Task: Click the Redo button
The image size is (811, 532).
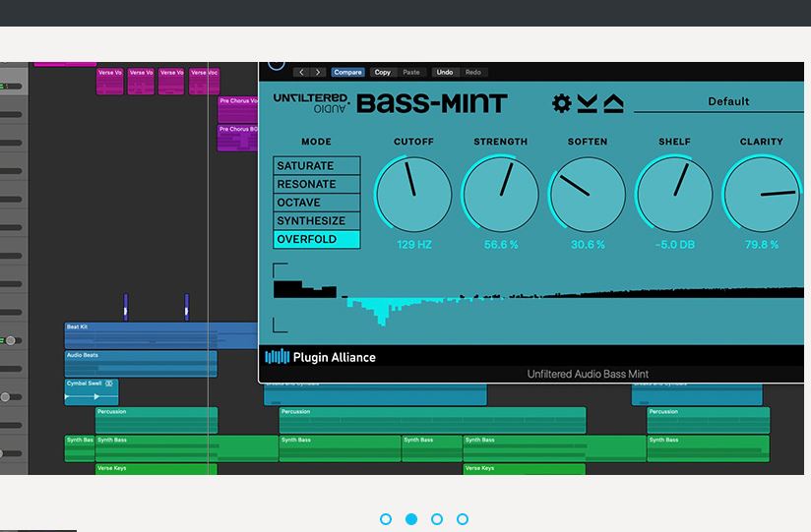Action: click(x=472, y=73)
